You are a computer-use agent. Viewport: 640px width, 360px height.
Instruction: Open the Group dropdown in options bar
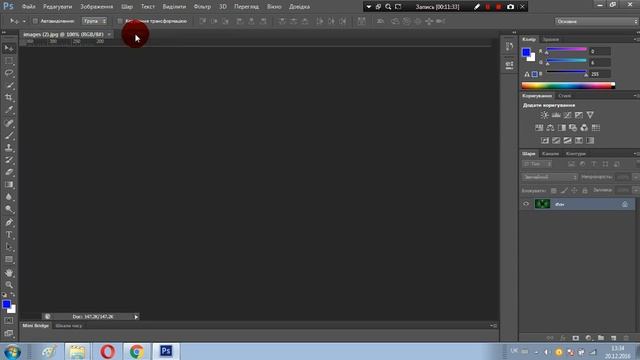coord(94,21)
